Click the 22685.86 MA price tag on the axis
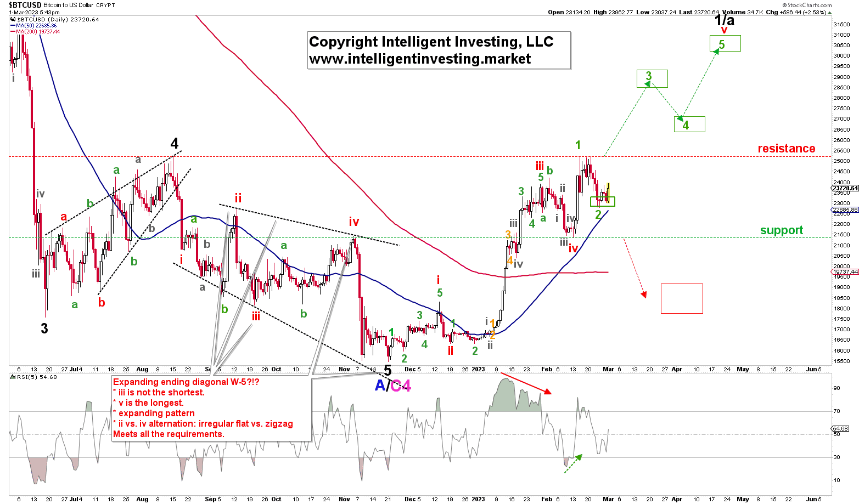Image resolution: width=859 pixels, height=504 pixels. 845,209
